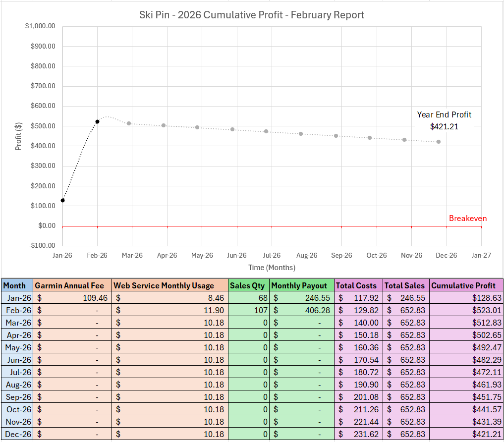The height and width of the screenshot is (442, 504).
Task: Click the chart title text
Action: pos(252,15)
